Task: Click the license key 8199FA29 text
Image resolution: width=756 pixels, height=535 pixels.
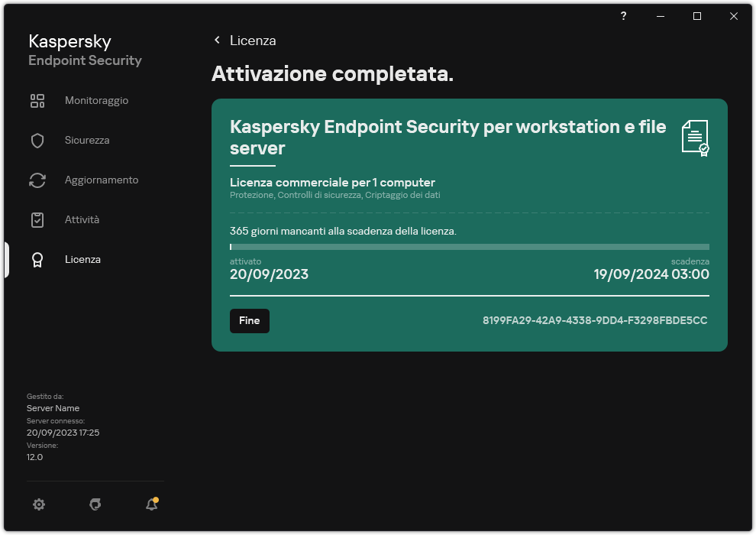Action: pyautogui.click(x=595, y=320)
